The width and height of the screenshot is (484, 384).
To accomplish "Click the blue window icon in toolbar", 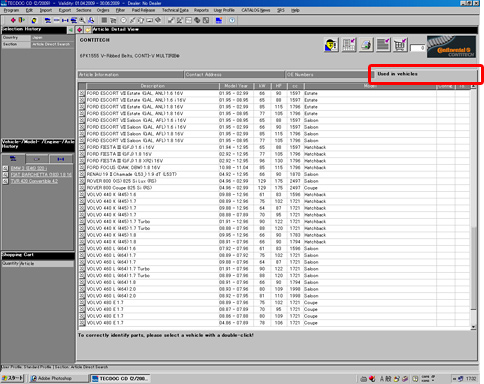I will pos(219,20).
